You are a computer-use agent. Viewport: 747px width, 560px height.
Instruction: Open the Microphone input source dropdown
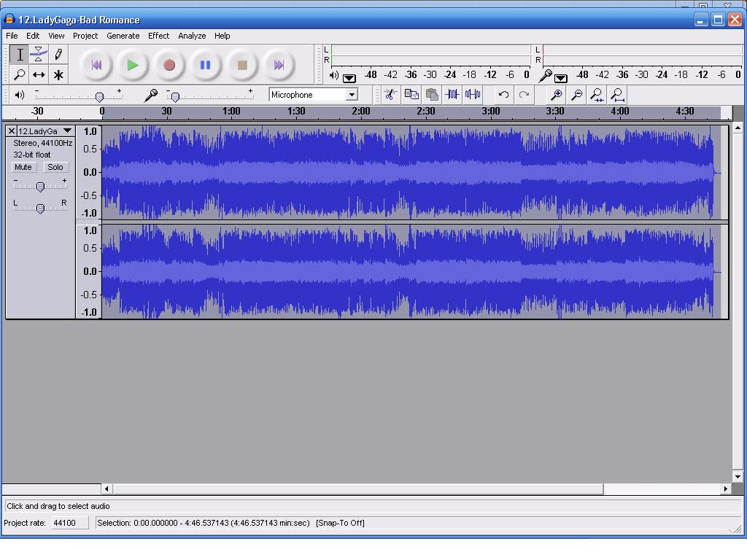click(x=352, y=95)
